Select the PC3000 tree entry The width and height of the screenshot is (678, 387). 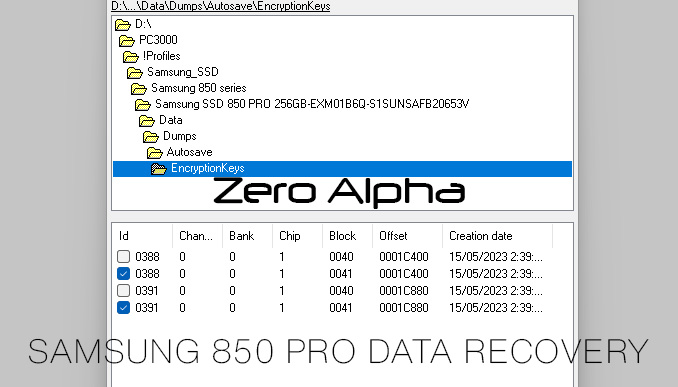pos(158,40)
